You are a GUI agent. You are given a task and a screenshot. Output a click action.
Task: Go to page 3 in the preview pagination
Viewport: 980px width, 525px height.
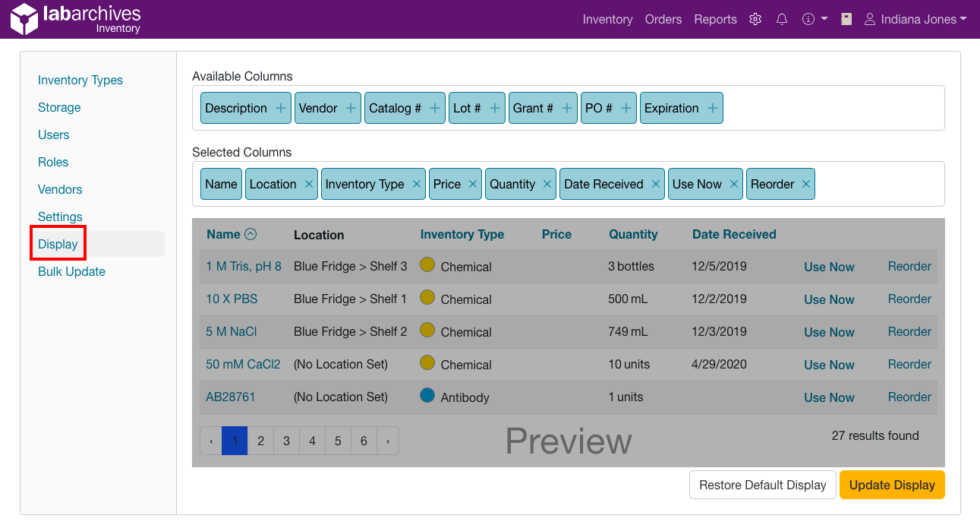click(286, 441)
